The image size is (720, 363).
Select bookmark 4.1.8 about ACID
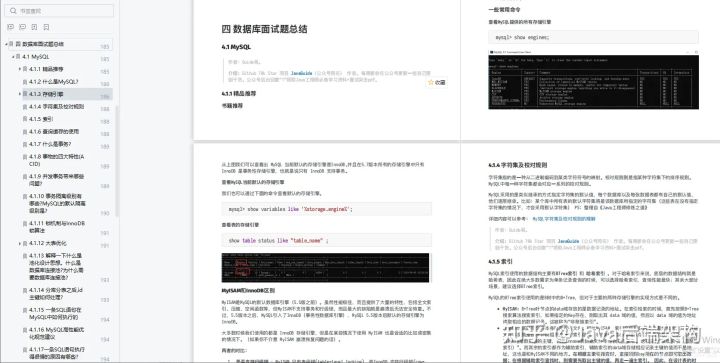[x=56, y=160]
